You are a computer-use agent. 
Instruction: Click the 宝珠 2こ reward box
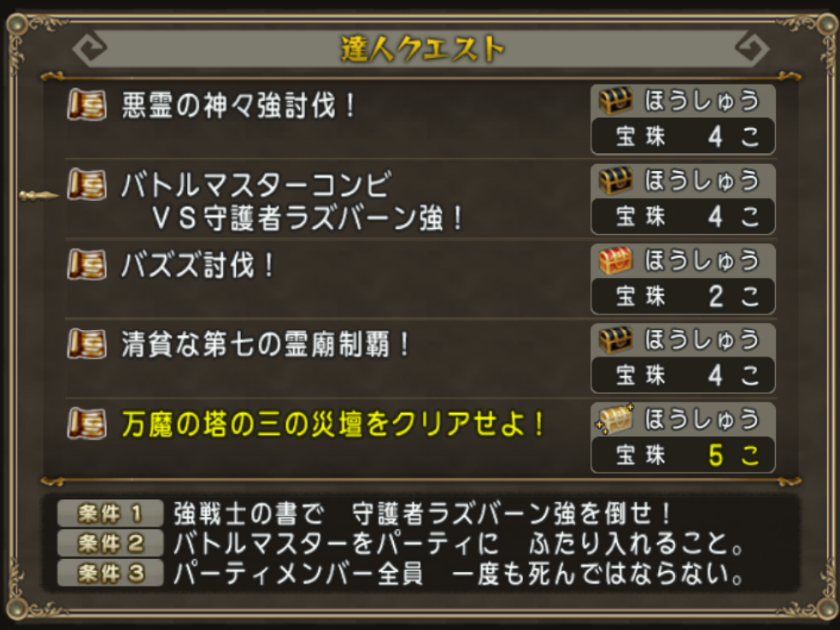683,297
